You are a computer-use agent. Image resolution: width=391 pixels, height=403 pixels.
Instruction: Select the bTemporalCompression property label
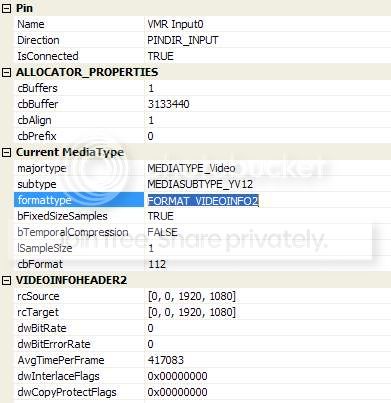[x=73, y=232]
